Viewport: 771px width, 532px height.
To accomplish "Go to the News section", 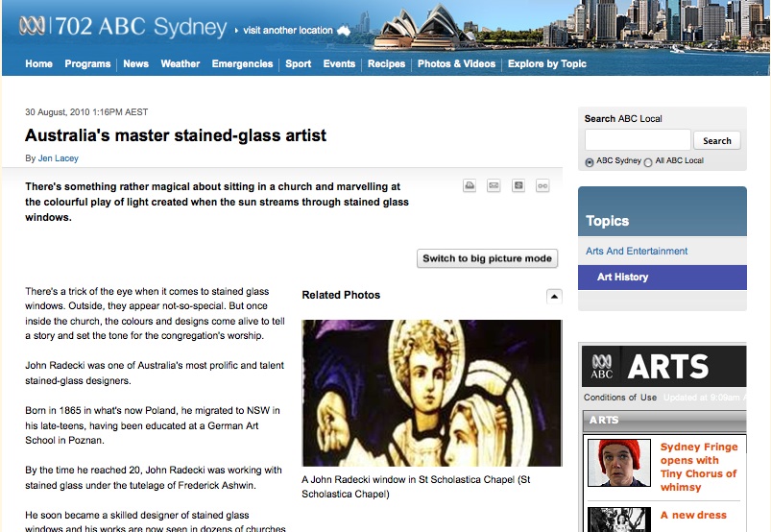I will [135, 64].
